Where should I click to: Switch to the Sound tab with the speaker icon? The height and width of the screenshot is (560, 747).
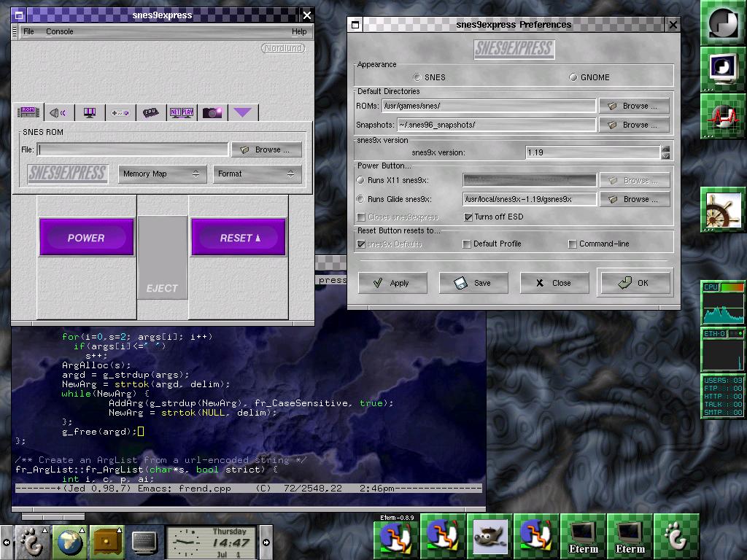58,113
